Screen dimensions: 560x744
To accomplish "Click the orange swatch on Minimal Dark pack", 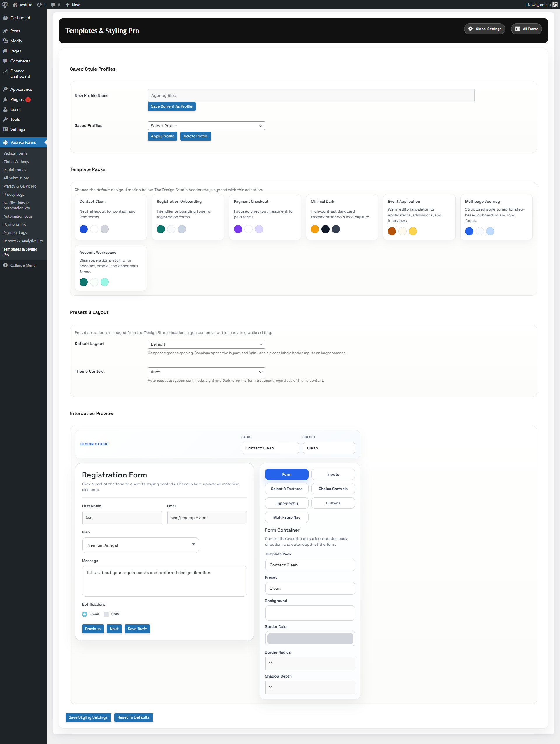I will tap(315, 230).
